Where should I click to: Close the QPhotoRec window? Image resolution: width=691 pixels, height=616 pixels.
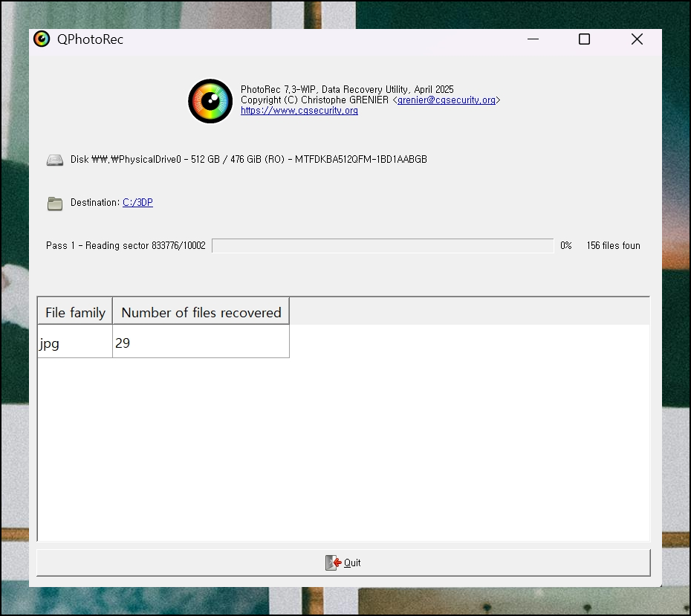637,39
